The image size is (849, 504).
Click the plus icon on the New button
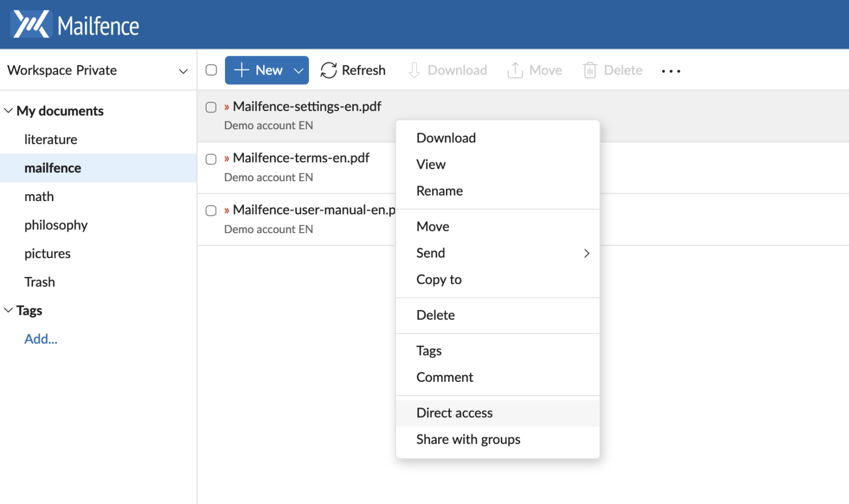click(x=242, y=70)
